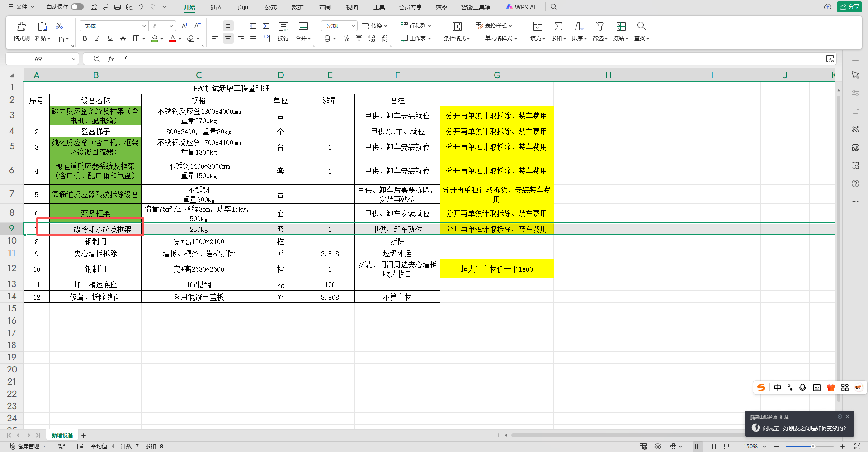The width and height of the screenshot is (868, 452).
Task: Click the search icon beside WPS AI
Action: pos(554,7)
